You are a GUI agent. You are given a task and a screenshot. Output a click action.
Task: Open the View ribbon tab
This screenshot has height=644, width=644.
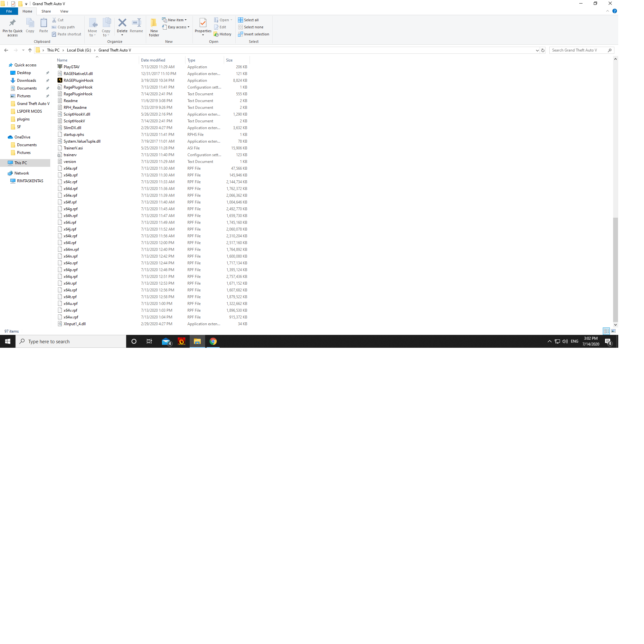pyautogui.click(x=64, y=11)
